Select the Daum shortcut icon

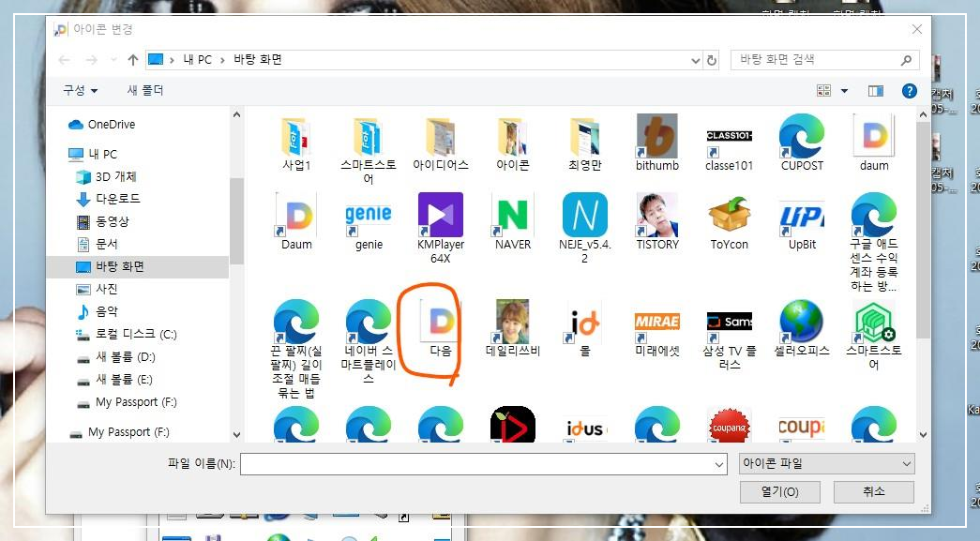click(x=296, y=222)
